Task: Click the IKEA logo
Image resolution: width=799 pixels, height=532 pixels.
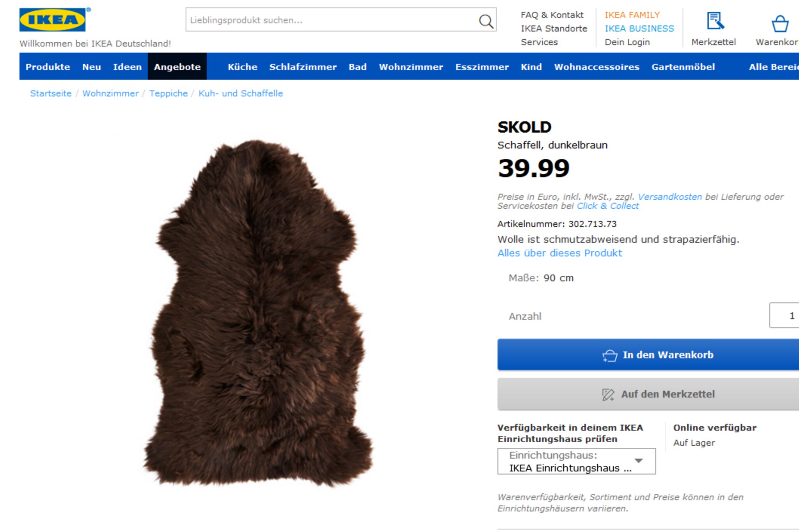Action: pyautogui.click(x=53, y=20)
